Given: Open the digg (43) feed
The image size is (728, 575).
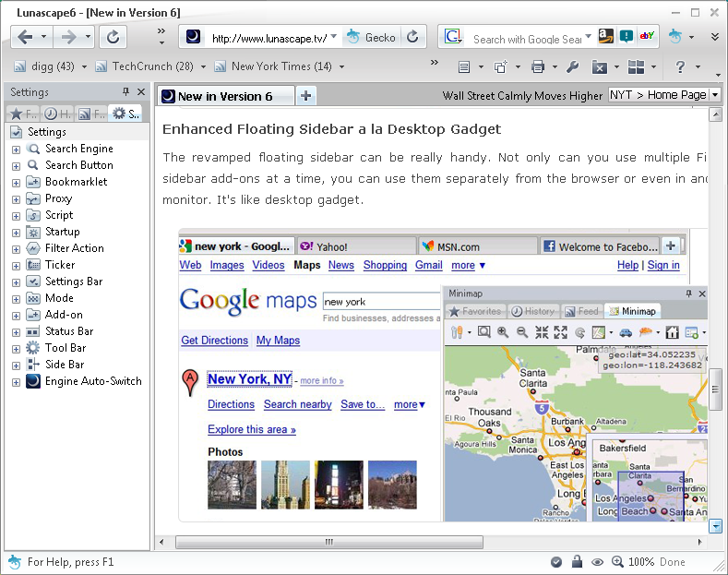Looking at the screenshot, I should point(44,66).
